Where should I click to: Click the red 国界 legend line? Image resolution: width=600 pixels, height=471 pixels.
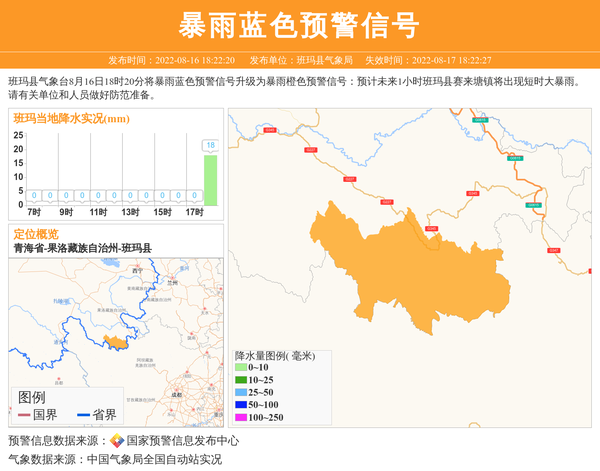pos(24,414)
